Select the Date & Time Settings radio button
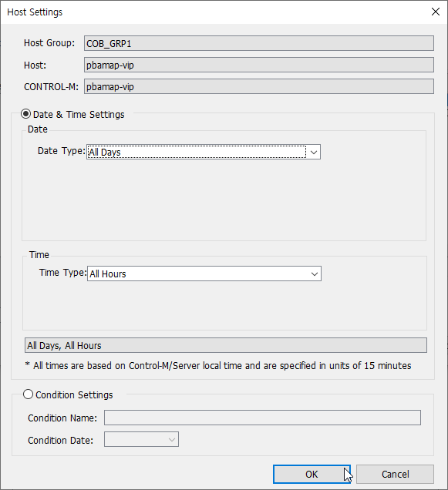Viewport: 448px width, 490px height. [26, 114]
